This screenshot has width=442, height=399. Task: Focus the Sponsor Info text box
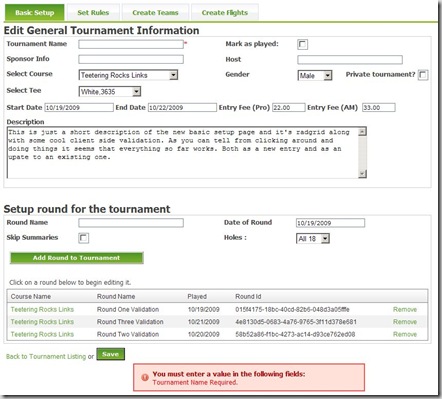[x=131, y=59]
